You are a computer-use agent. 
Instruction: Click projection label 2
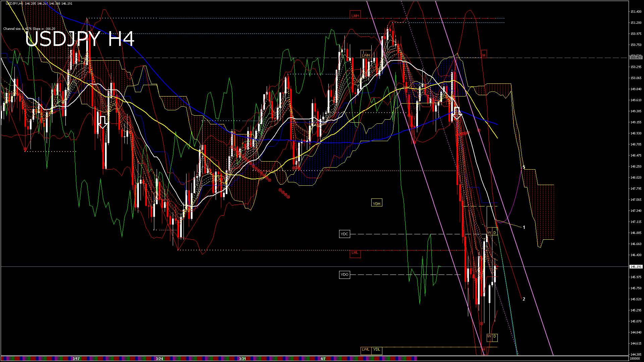pos(524,299)
